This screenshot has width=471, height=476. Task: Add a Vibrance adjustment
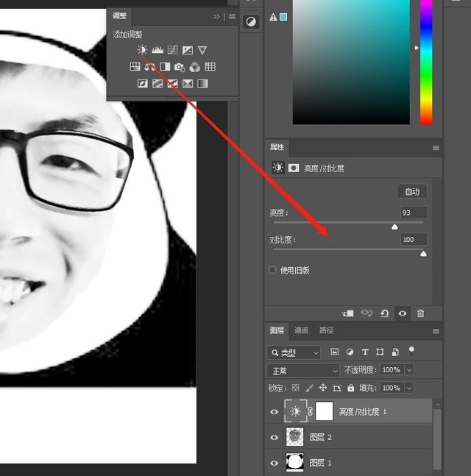click(x=202, y=50)
